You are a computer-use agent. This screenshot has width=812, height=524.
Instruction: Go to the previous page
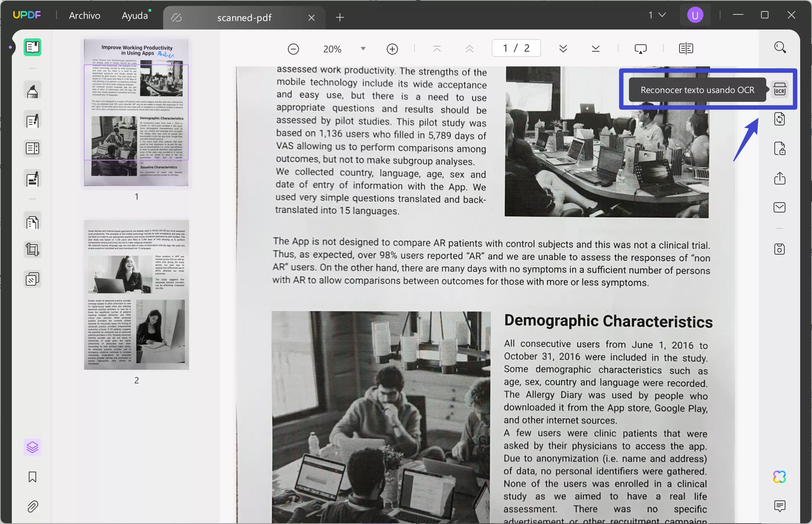pos(469,49)
